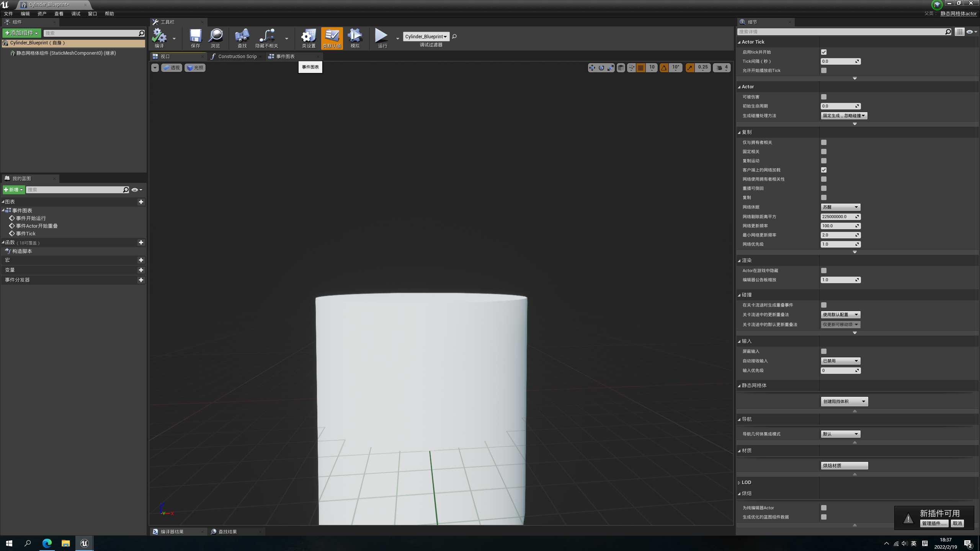This screenshot has height=551, width=980.
Task: Open Cylinder_Blueprint debug filter dropdown
Action: [x=426, y=37]
